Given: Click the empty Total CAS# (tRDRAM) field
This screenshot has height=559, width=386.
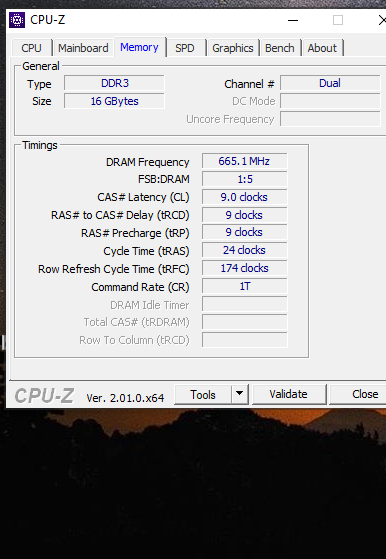Looking at the screenshot, I should pos(245,322).
